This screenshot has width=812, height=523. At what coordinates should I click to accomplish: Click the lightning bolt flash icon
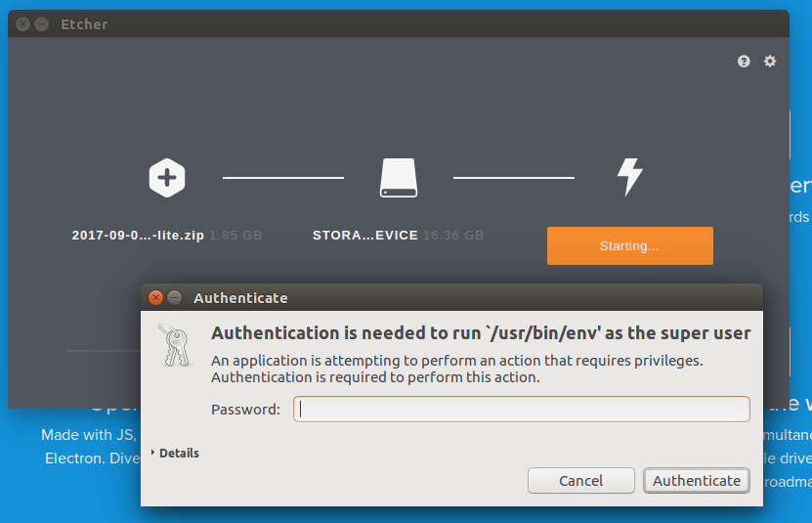(x=629, y=177)
